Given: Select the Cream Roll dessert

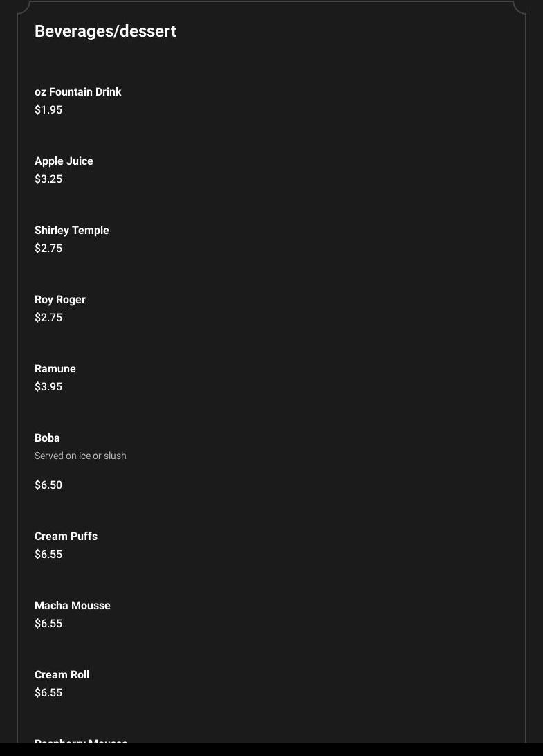Looking at the screenshot, I should tap(62, 674).
